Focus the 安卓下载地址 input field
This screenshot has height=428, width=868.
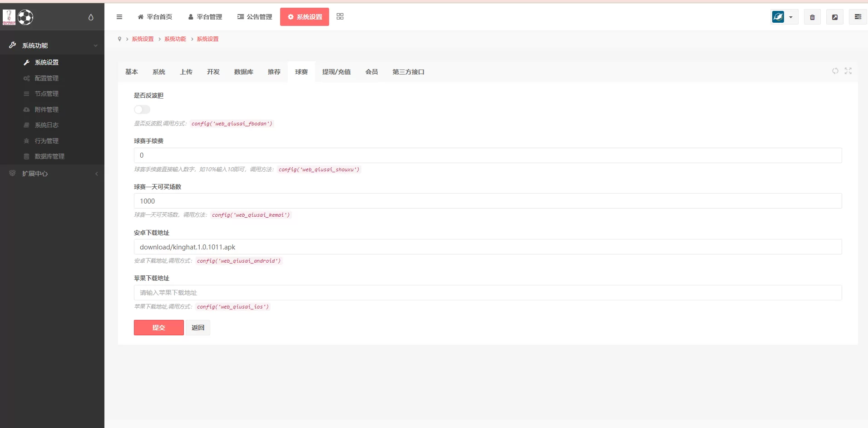tap(488, 247)
